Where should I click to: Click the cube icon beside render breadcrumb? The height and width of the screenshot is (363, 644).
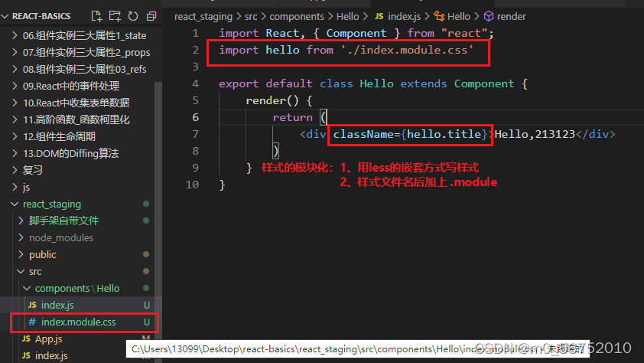point(489,16)
